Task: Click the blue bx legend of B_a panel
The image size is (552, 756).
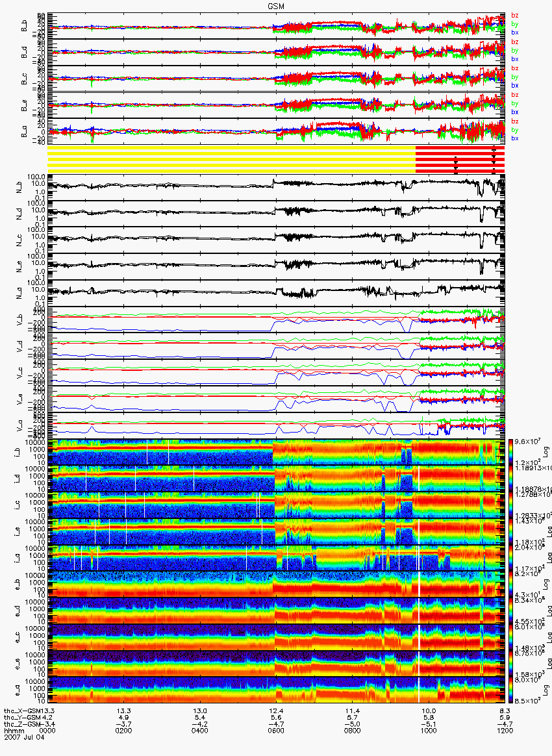Action: click(x=515, y=138)
